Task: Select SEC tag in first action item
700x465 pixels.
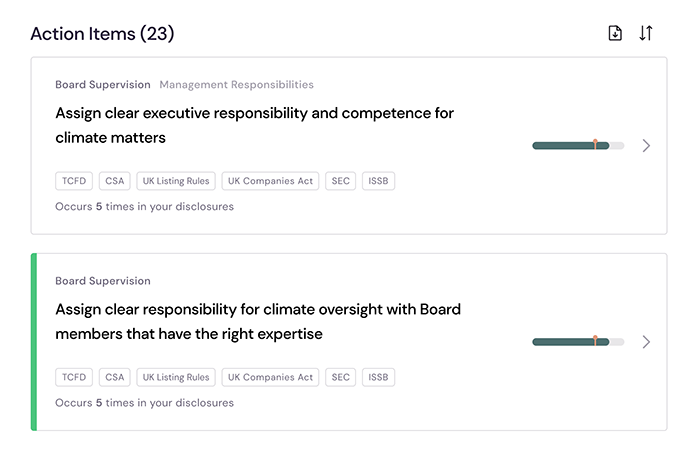Action: click(x=341, y=181)
